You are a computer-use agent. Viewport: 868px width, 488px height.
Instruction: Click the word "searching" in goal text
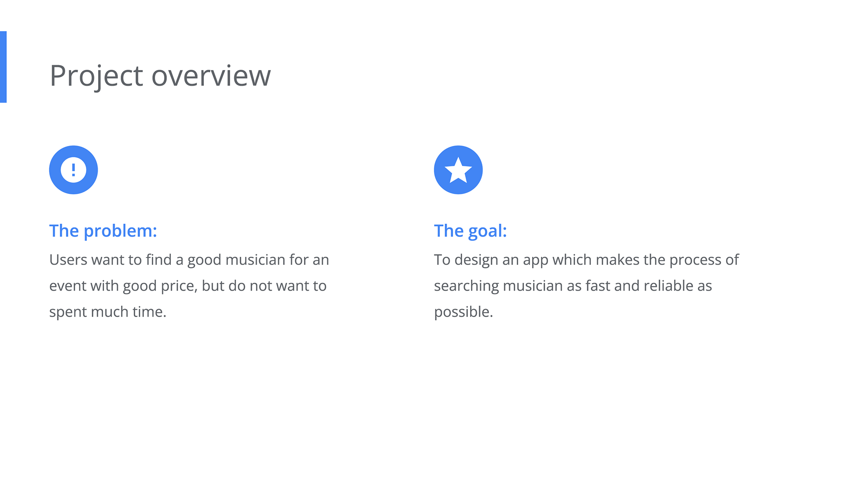[x=466, y=286]
